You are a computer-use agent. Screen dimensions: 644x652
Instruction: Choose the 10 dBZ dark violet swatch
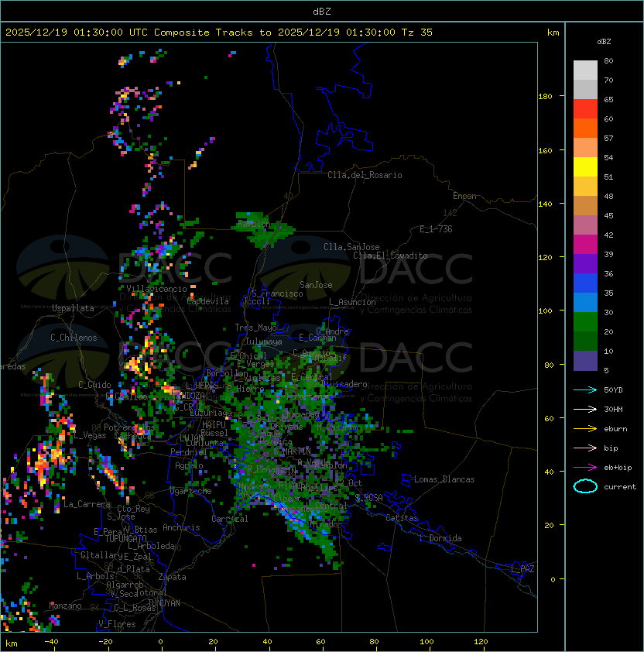point(585,361)
